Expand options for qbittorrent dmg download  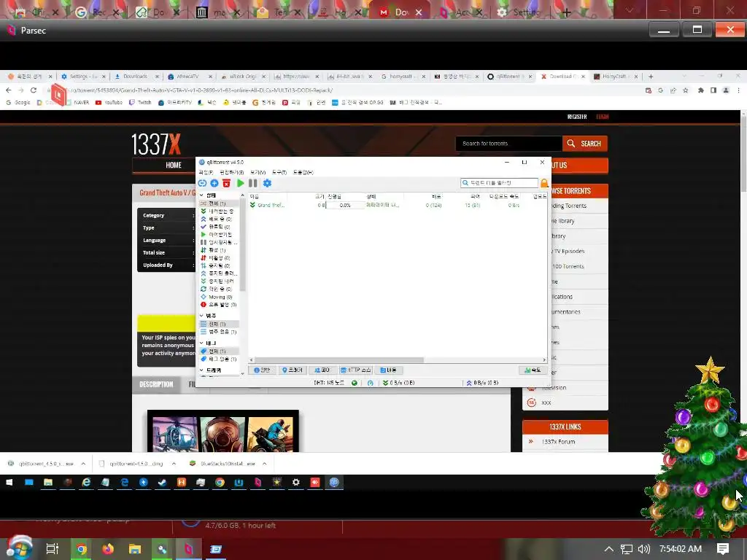point(174,464)
